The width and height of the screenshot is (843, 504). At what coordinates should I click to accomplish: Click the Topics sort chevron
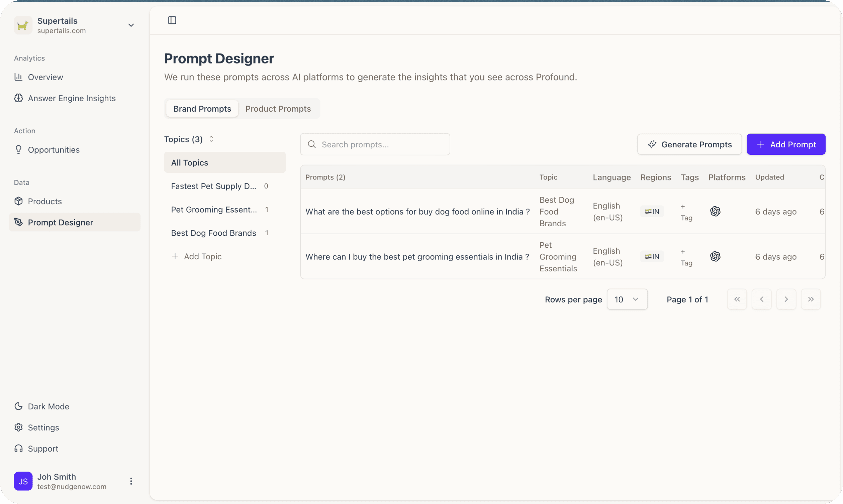(x=211, y=139)
